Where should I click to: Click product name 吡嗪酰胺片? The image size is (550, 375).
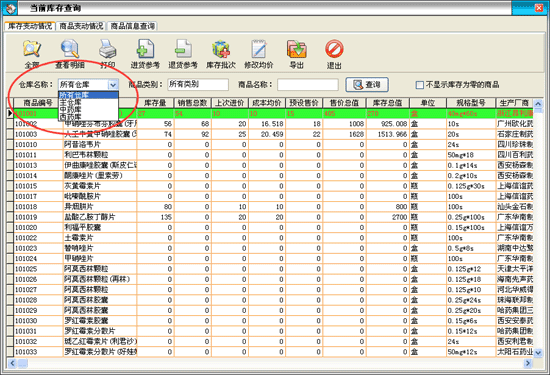click(x=82, y=196)
